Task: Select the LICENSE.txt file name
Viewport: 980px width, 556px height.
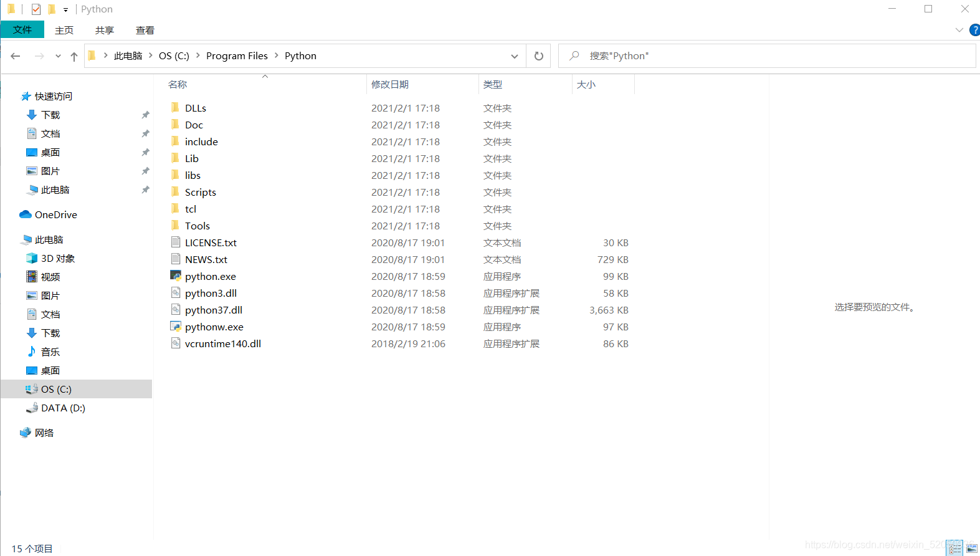Action: [x=211, y=242]
